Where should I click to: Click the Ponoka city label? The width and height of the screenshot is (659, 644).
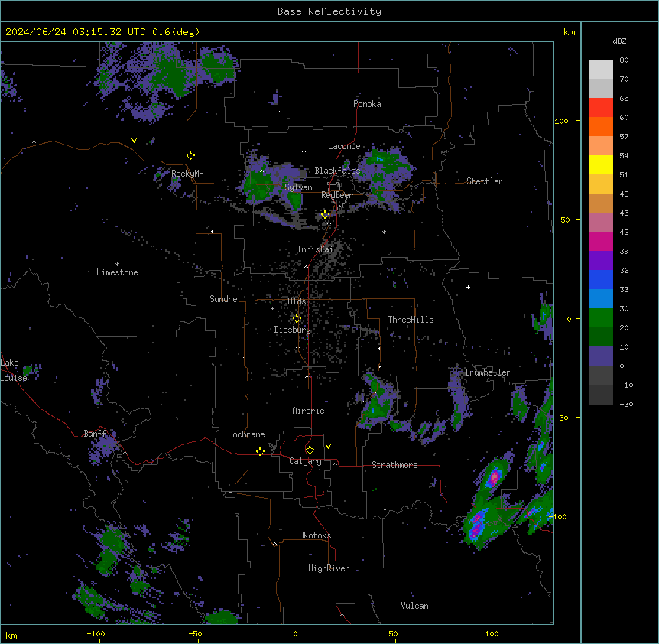point(367,104)
